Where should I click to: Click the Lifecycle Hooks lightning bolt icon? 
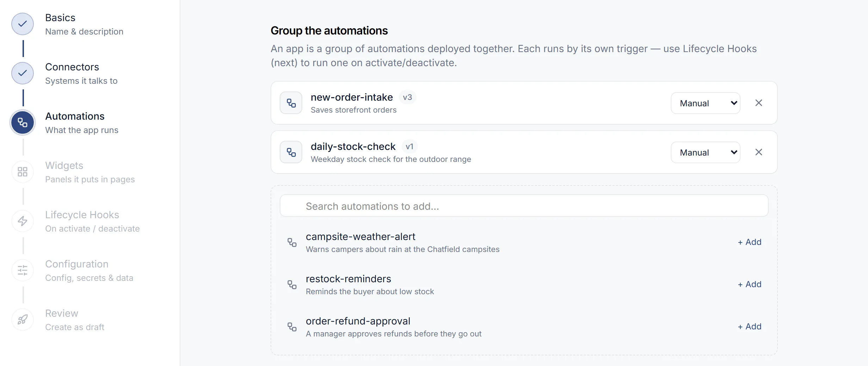[23, 221]
